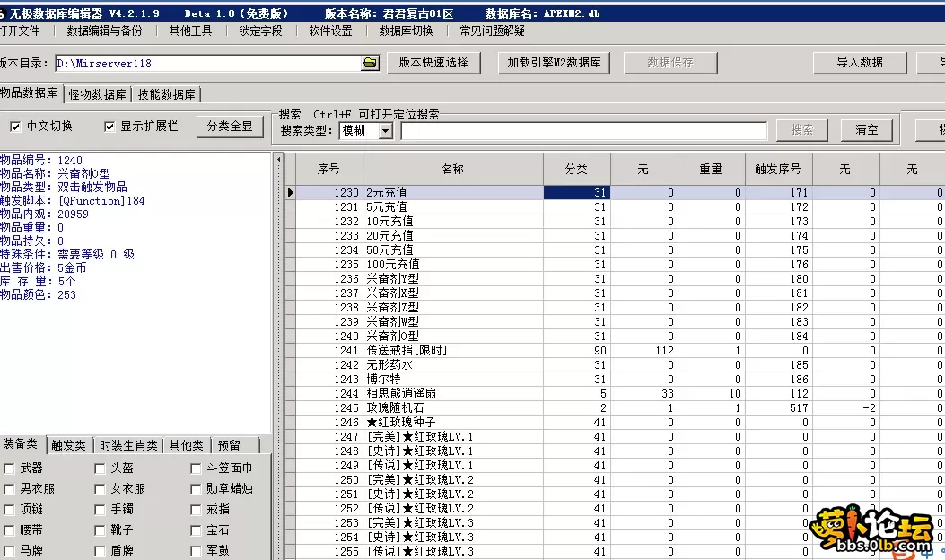Viewport: 945px width, 560px height.
Task: Toggle the 中文切换 checkbox
Action: click(x=16, y=127)
